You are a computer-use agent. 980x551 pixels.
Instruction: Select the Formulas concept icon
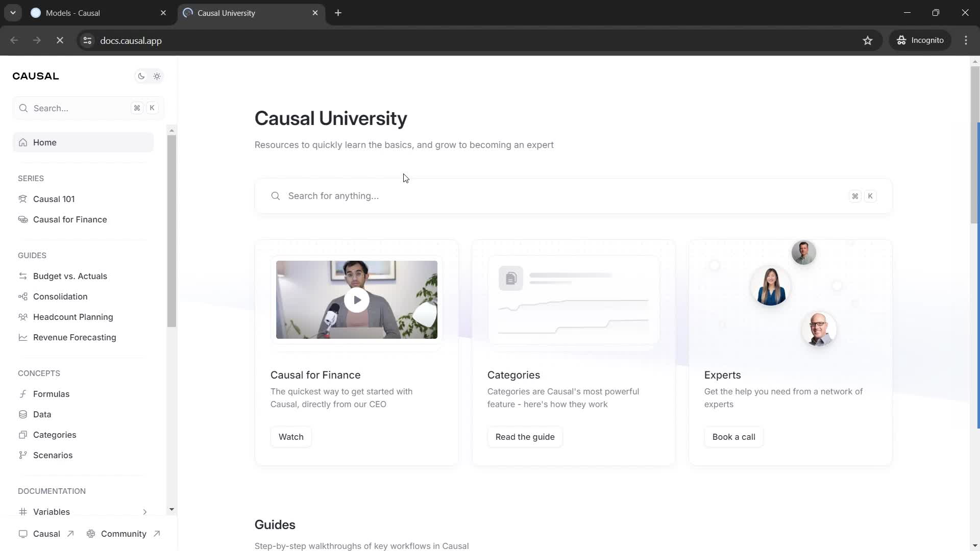tap(23, 393)
